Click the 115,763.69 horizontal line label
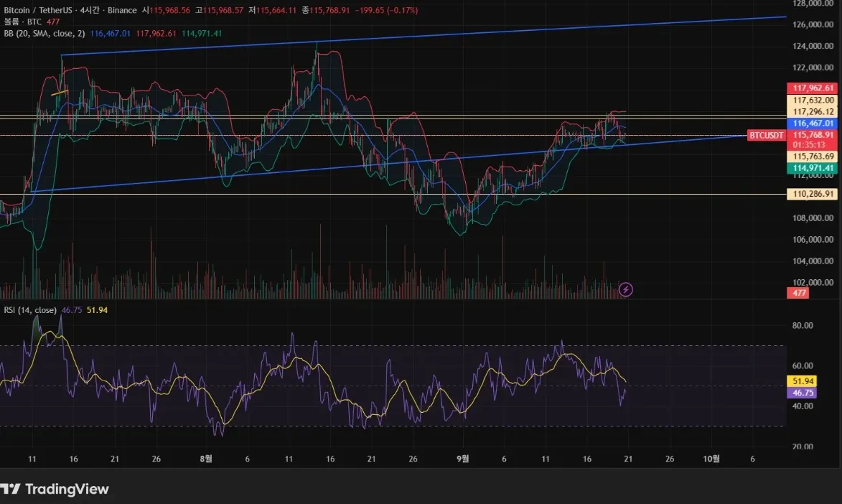The height and width of the screenshot is (504, 842). pyautogui.click(x=813, y=157)
